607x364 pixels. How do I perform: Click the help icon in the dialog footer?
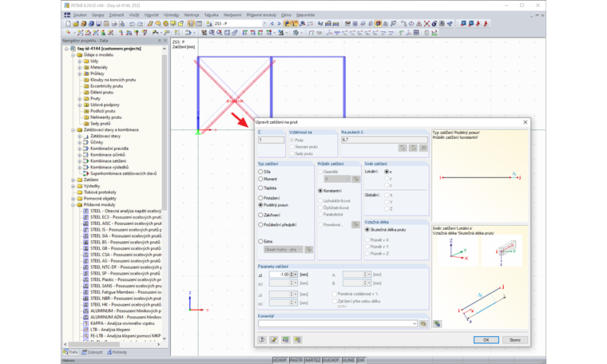pos(262,339)
